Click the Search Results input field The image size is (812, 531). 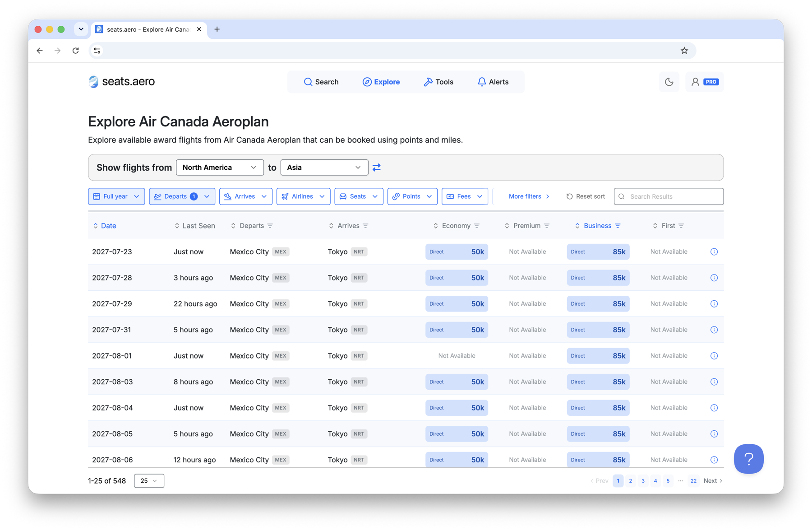point(669,196)
